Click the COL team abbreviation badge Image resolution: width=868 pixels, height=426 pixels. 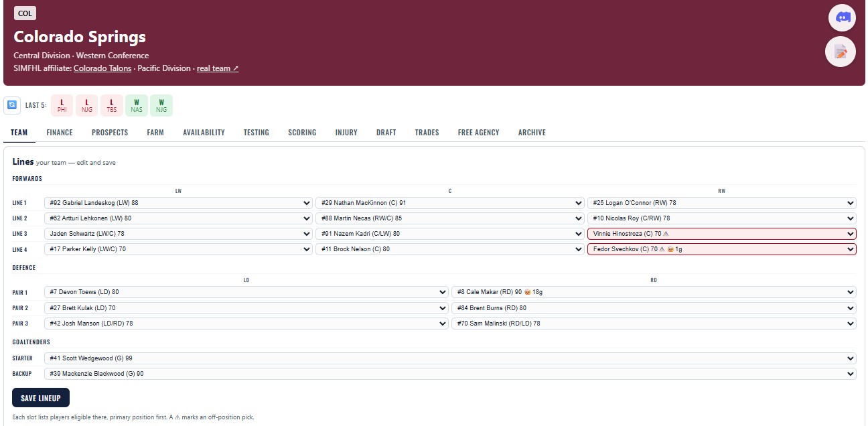[25, 13]
